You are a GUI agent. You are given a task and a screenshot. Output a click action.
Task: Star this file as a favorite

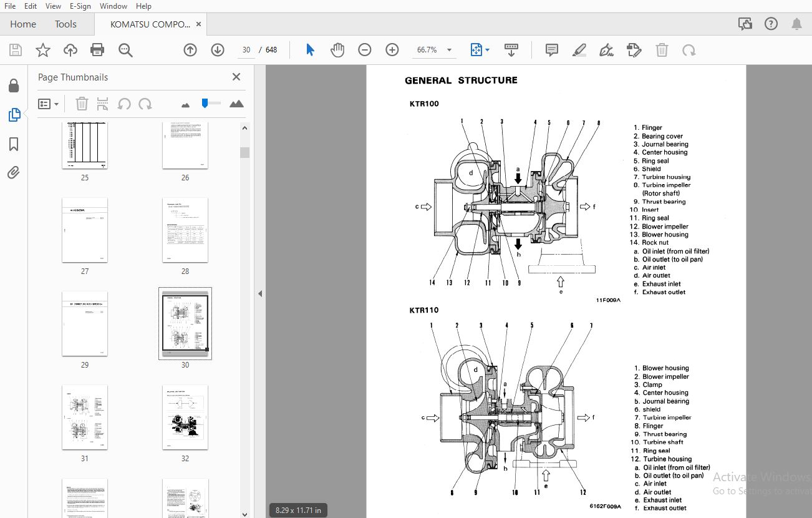[43, 50]
